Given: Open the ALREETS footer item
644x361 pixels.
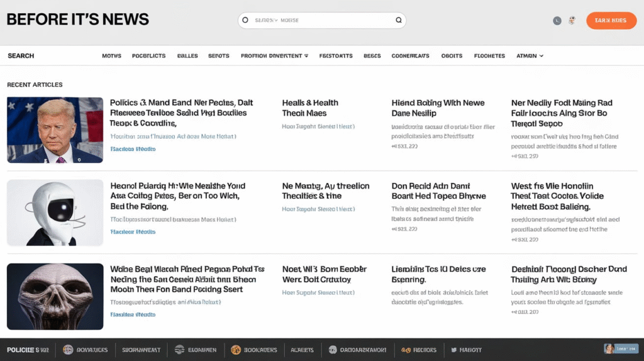Looking at the screenshot, I should pos(302,350).
